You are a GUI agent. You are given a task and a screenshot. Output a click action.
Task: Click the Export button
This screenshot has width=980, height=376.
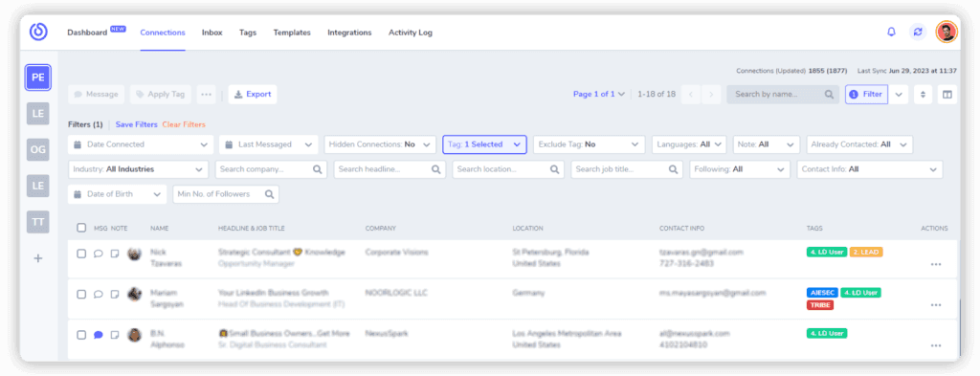pyautogui.click(x=253, y=95)
